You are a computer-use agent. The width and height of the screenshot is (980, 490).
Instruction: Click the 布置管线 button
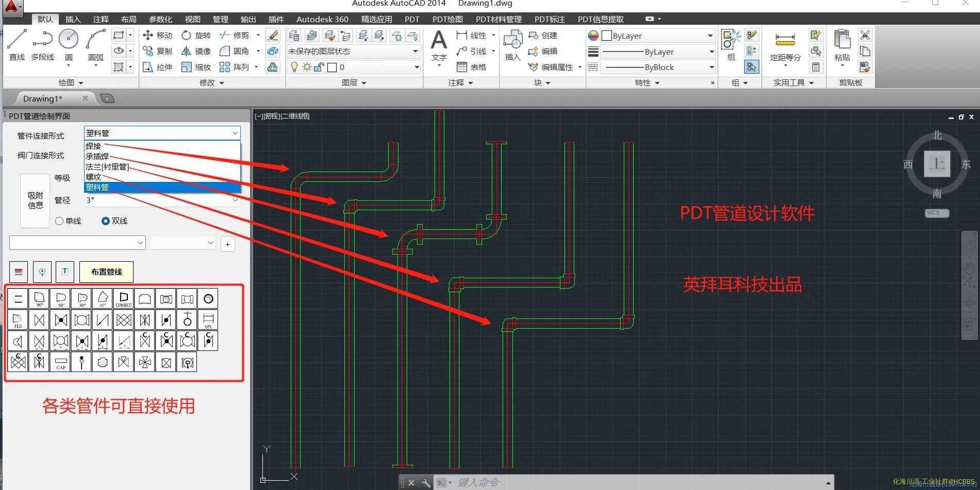[106, 272]
